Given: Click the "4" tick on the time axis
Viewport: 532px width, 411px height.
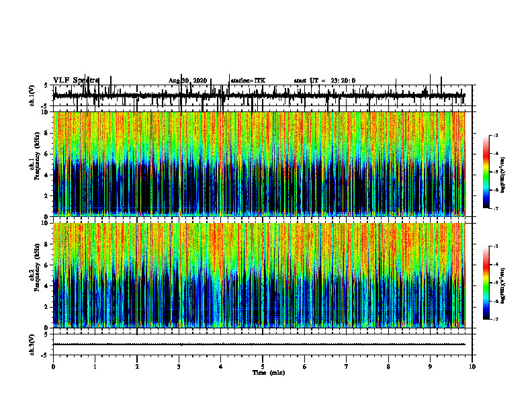Looking at the screenshot, I should (221, 367).
